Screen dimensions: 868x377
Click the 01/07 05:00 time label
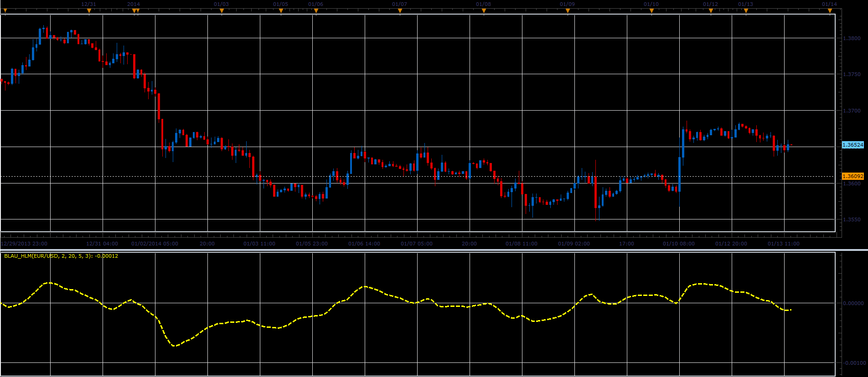(x=417, y=244)
